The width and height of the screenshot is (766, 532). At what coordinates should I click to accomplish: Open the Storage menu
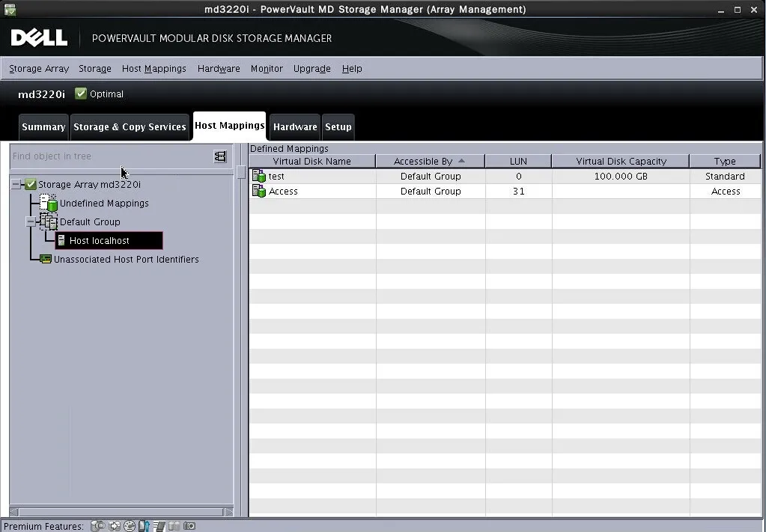click(95, 69)
